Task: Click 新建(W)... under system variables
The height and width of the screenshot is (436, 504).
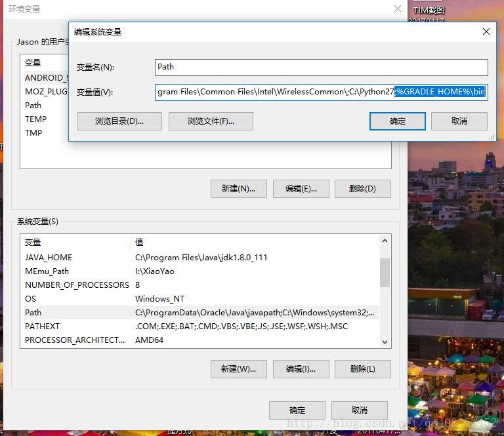Action: [x=238, y=369]
